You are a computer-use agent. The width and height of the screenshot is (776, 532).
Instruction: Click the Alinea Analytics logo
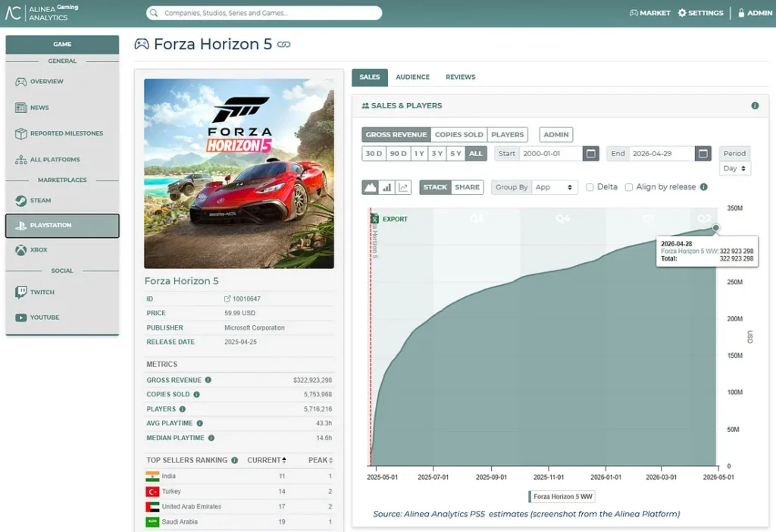[42, 13]
